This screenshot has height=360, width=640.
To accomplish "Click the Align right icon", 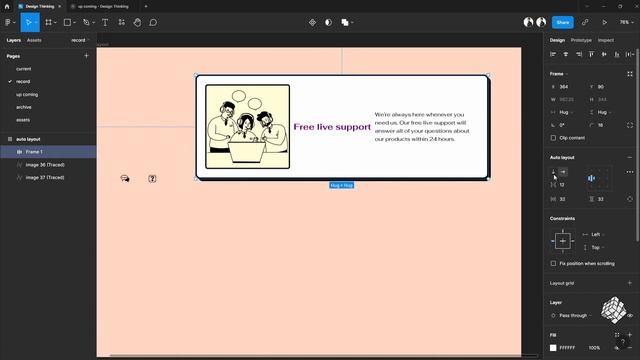I will (578, 54).
